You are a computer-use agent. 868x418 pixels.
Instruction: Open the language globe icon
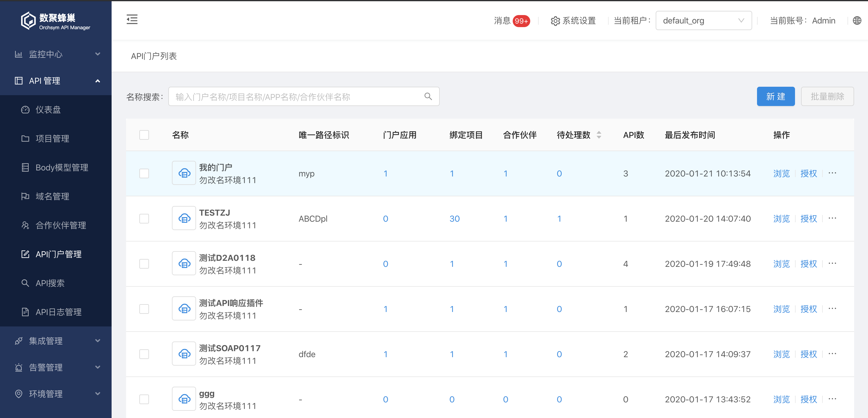857,20
